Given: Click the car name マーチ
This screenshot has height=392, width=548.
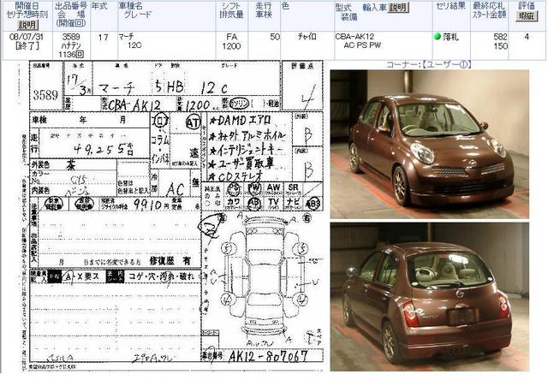Looking at the screenshot, I should [126, 36].
